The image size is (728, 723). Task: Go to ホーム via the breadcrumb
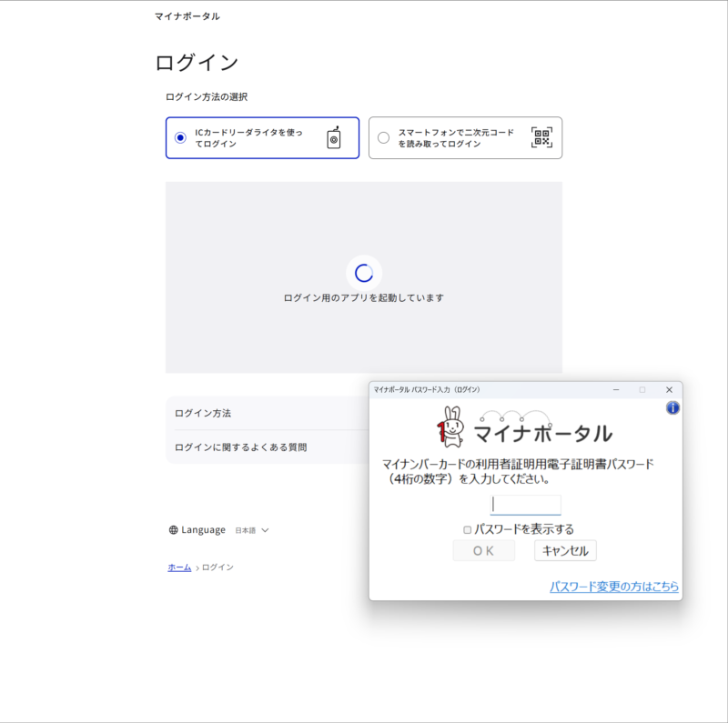pos(179,567)
